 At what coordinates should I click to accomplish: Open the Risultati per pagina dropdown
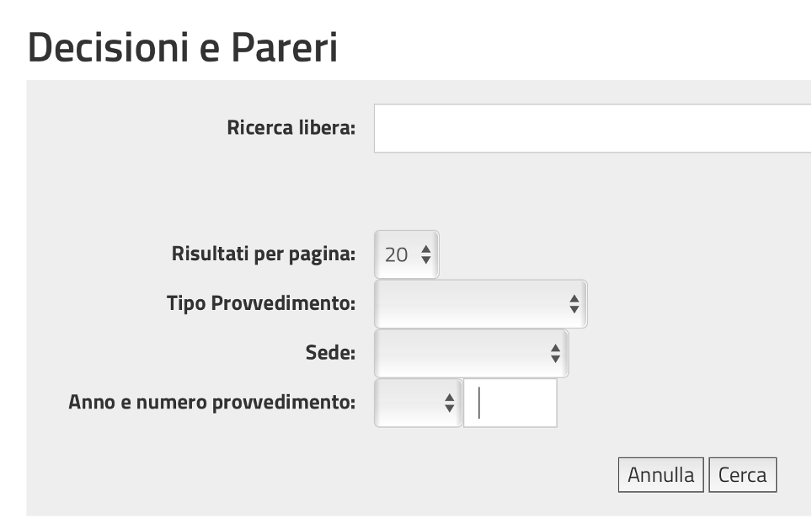click(x=407, y=254)
